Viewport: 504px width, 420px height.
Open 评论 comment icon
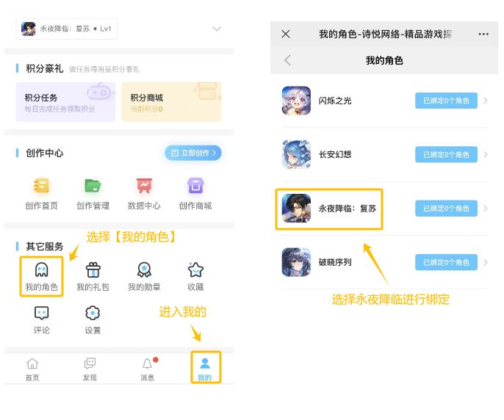click(x=41, y=313)
